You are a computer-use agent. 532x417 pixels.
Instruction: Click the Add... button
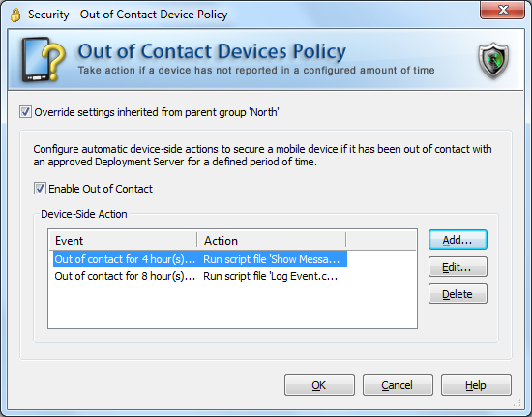[x=458, y=240]
